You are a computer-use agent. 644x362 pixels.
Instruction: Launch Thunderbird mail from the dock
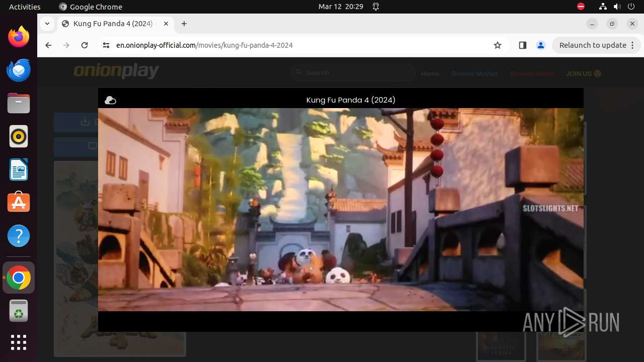pyautogui.click(x=19, y=70)
